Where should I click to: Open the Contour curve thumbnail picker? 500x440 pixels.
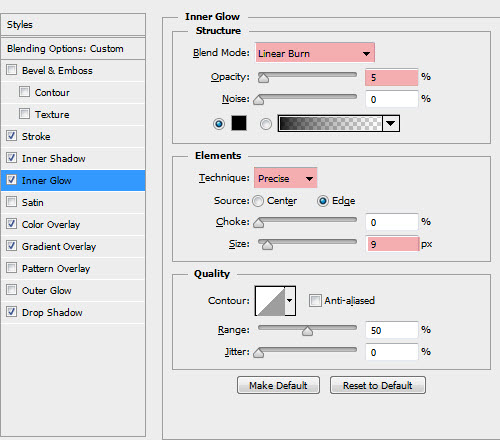coord(270,301)
